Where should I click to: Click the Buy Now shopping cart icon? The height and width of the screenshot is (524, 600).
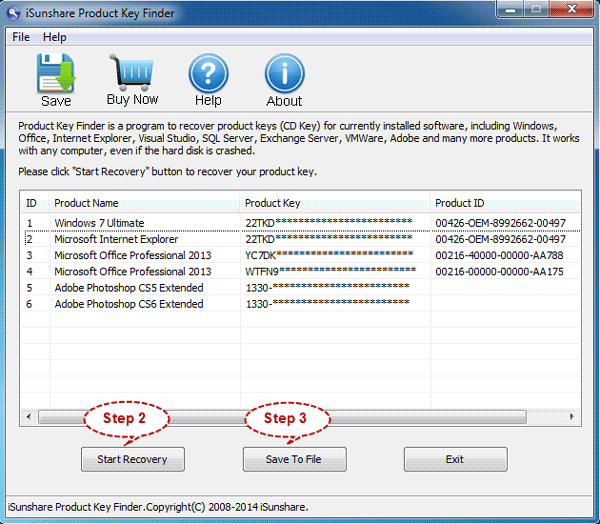(132, 72)
